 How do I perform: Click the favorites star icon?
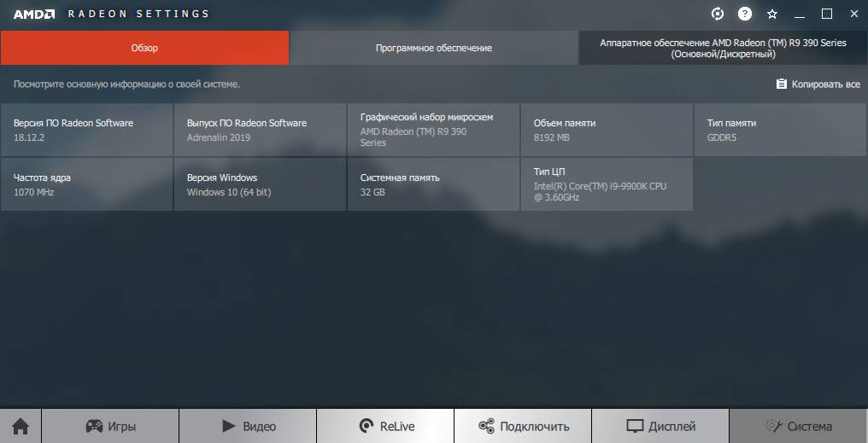[x=772, y=15]
